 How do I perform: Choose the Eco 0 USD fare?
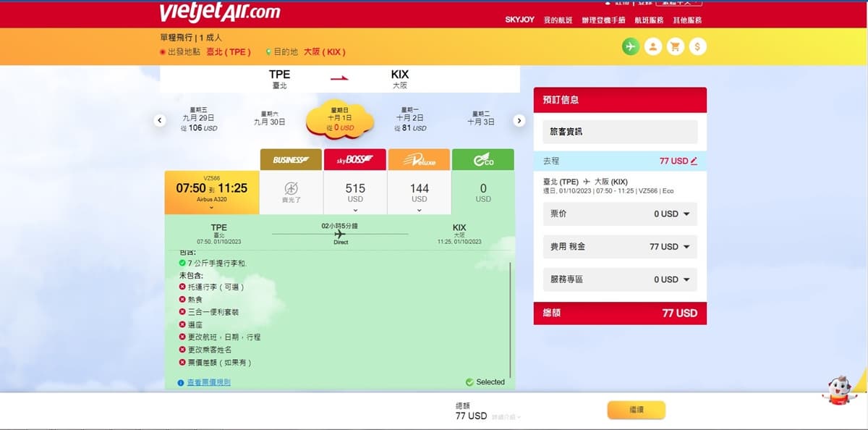(x=483, y=193)
